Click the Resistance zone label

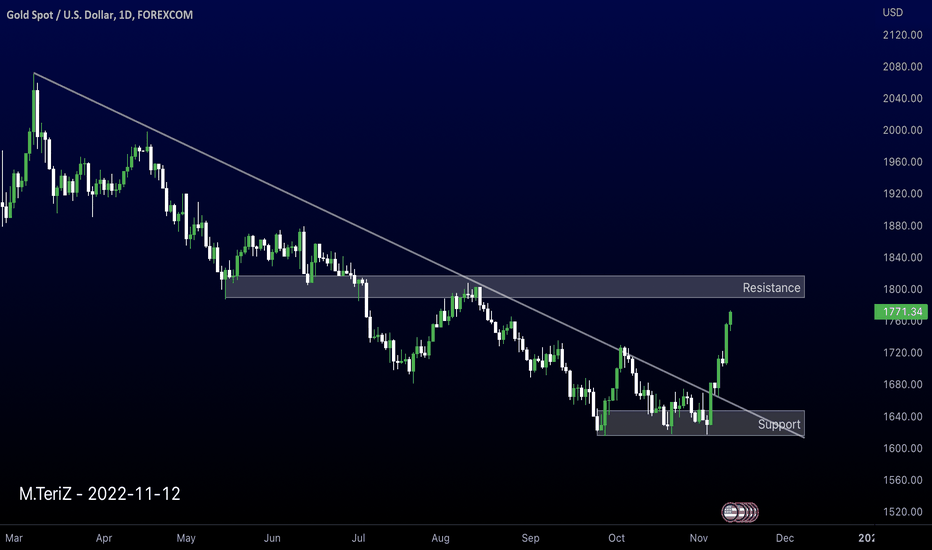pos(771,288)
